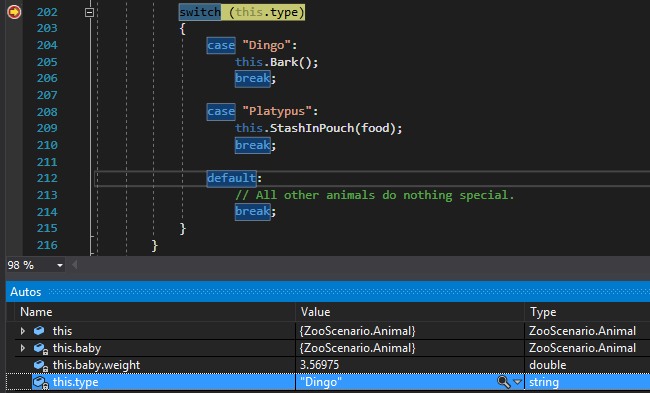
Task: Click this.type expression on line 202
Action: [267, 12]
